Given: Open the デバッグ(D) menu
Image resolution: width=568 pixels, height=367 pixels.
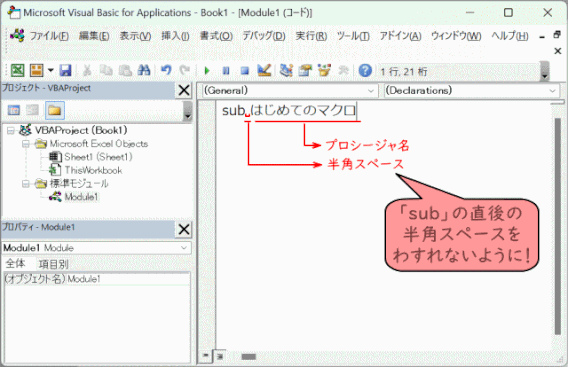Looking at the screenshot, I should pos(264,36).
